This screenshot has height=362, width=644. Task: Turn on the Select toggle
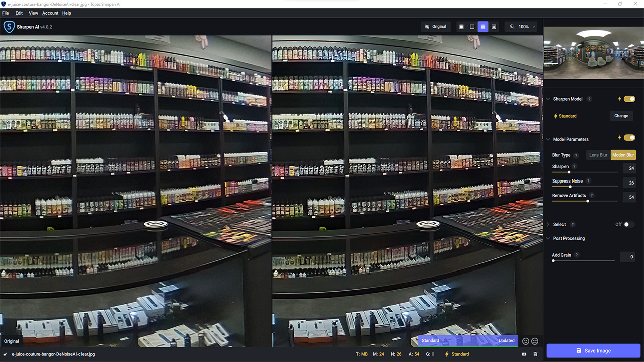[629, 224]
